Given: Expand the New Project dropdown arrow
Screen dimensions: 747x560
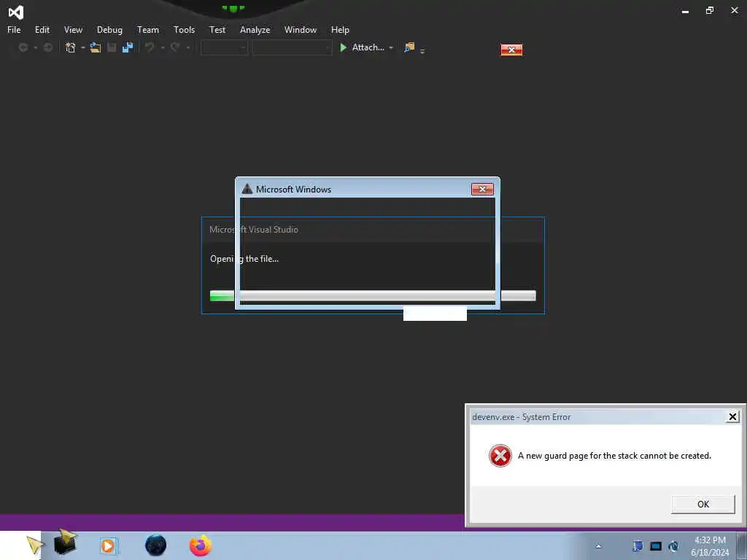Looking at the screenshot, I should (83, 47).
